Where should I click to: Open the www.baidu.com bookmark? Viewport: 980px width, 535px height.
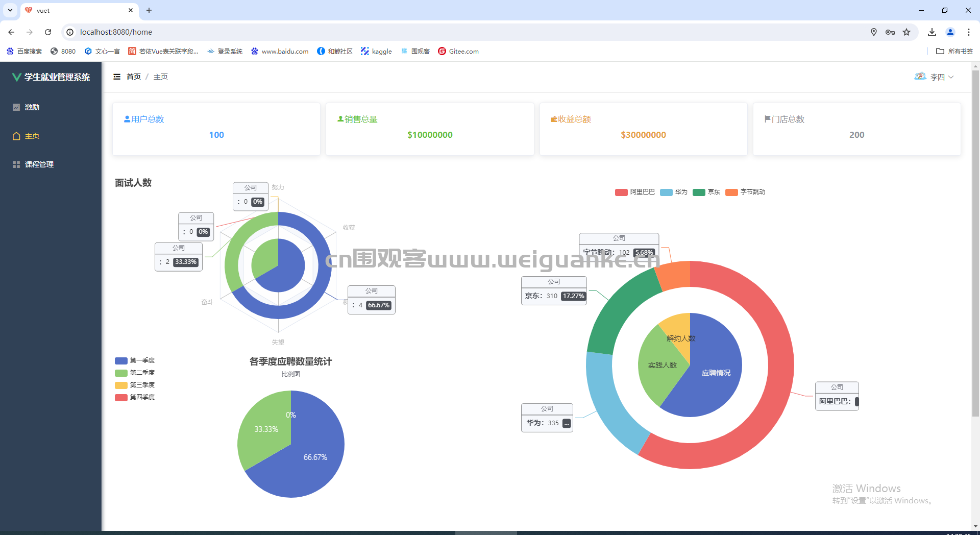click(280, 51)
